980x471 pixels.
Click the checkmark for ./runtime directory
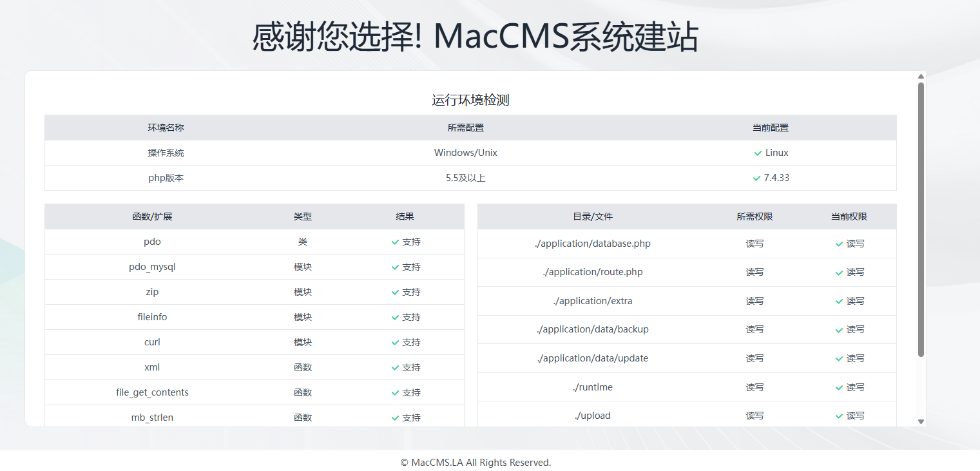point(839,388)
